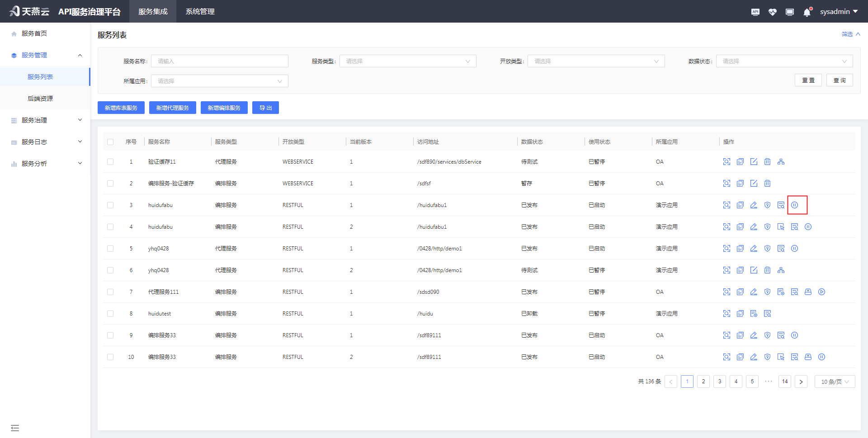Screen dimensions: 868x438
Task: Expand the 服务治理 sidebar menu
Action: [45, 120]
